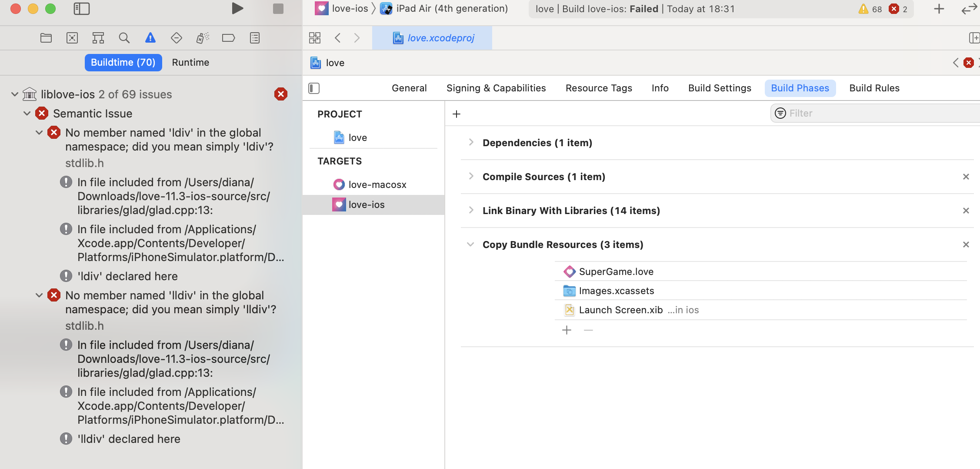Select the love.xcodeproj editor tab
Viewport: 980px width, 469px height.
coord(432,38)
